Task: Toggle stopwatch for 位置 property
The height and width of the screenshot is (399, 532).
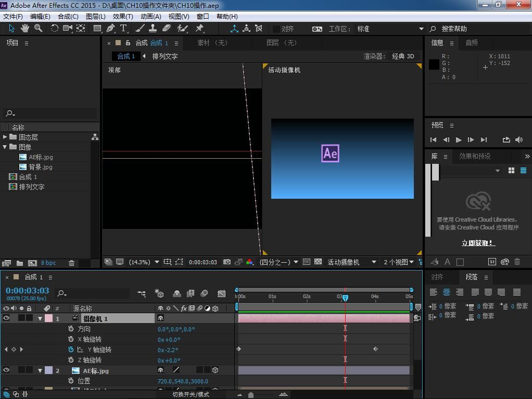Action: (71, 380)
